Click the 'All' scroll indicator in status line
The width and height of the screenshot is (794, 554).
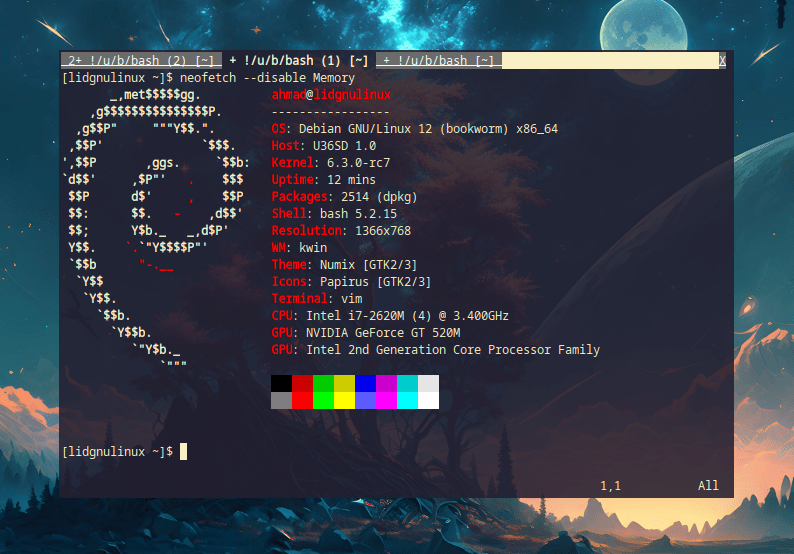(x=708, y=486)
